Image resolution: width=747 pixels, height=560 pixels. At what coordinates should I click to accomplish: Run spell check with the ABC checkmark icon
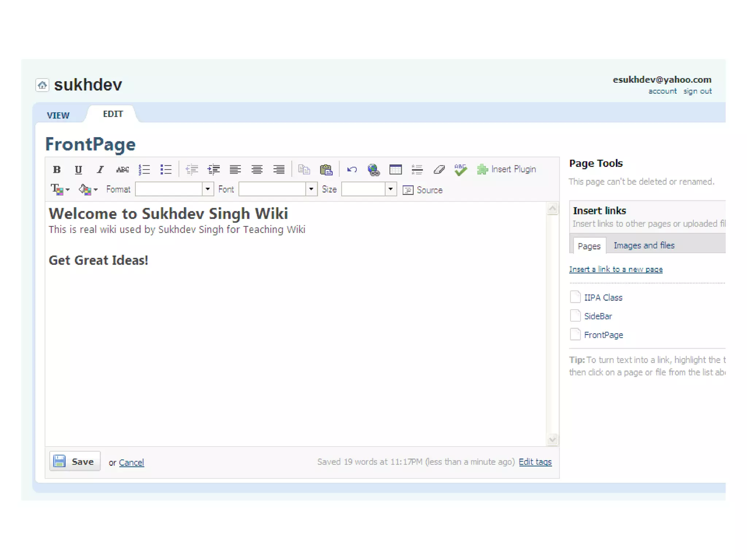461,170
